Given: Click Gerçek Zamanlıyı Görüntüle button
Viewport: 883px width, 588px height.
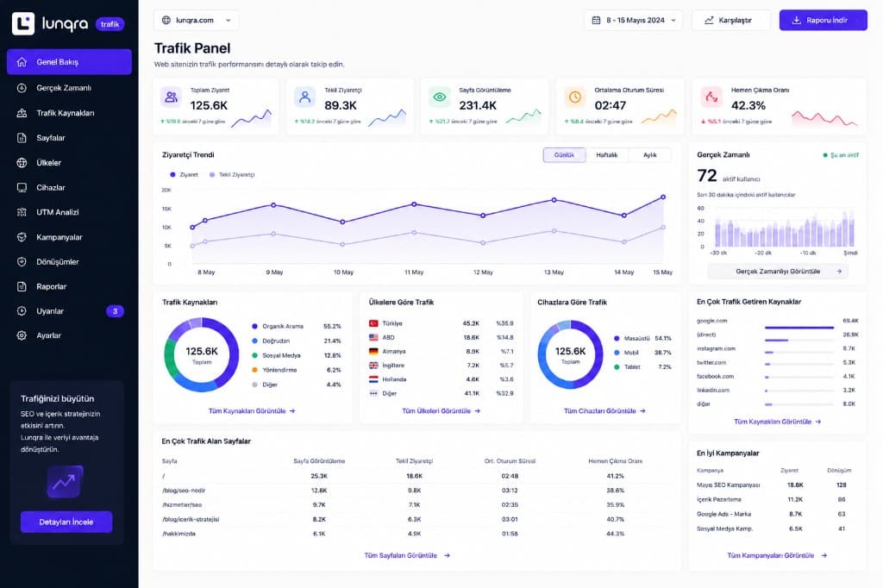Looking at the screenshot, I should [779, 272].
